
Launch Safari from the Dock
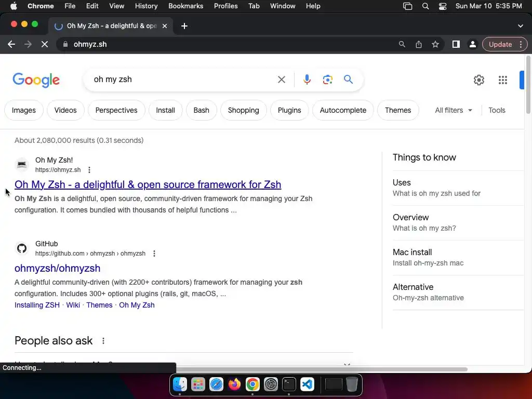click(216, 384)
